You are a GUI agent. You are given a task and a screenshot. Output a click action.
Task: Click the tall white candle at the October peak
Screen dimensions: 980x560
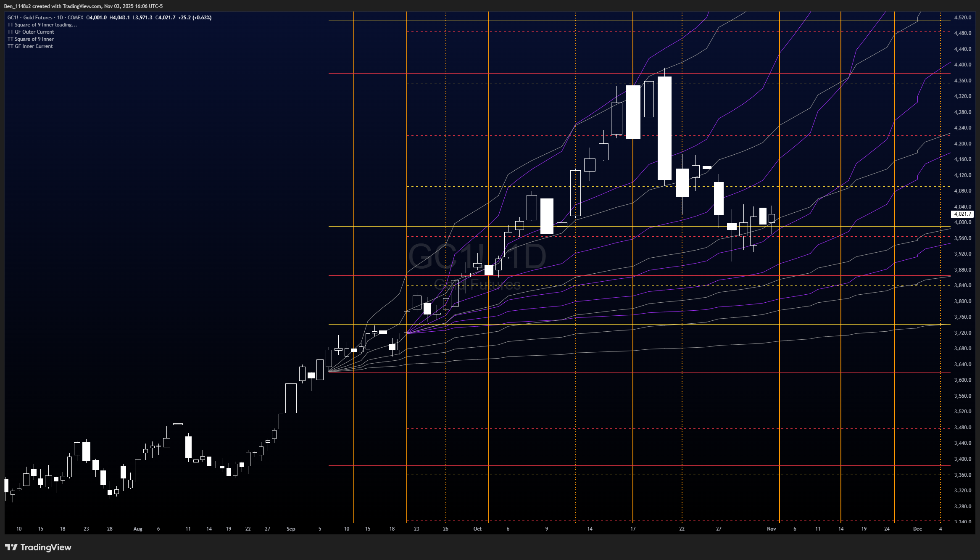[x=664, y=128]
